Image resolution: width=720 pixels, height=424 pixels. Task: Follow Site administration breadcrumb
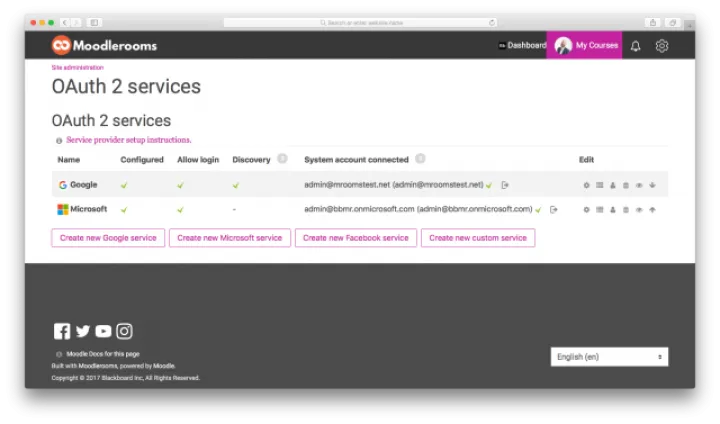77,67
